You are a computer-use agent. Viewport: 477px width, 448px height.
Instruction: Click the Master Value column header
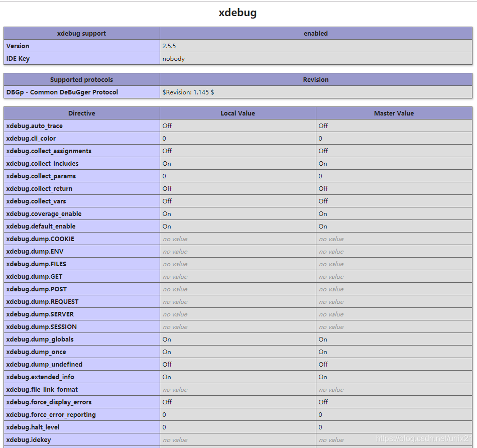(394, 113)
